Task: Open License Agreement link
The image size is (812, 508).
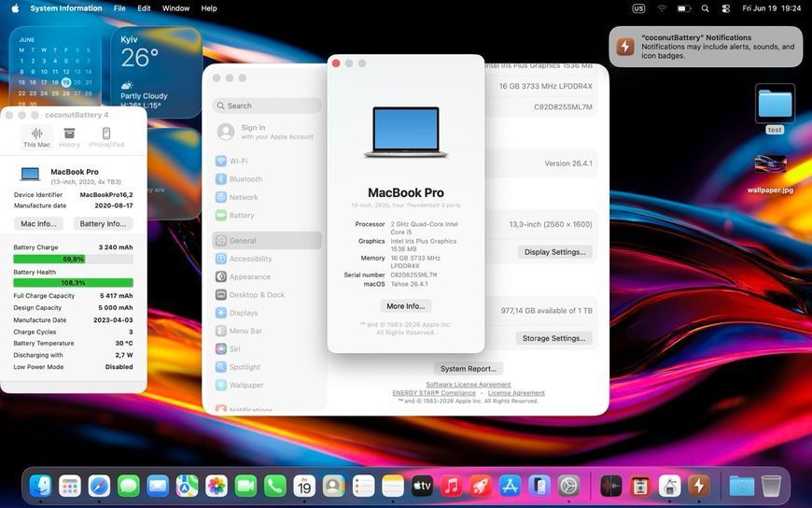Action: tap(516, 393)
